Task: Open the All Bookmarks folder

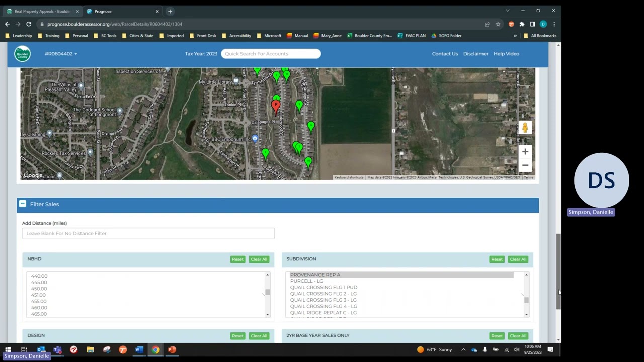Action: [x=540, y=36]
